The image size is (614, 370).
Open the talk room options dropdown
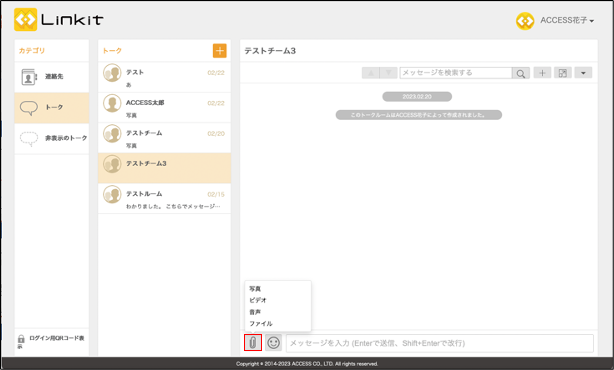point(583,73)
